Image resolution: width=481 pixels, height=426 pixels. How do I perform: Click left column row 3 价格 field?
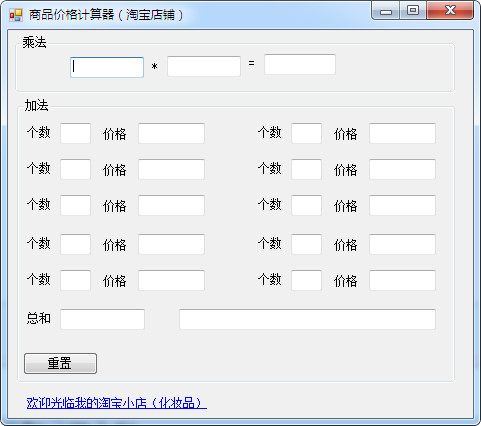pos(171,205)
